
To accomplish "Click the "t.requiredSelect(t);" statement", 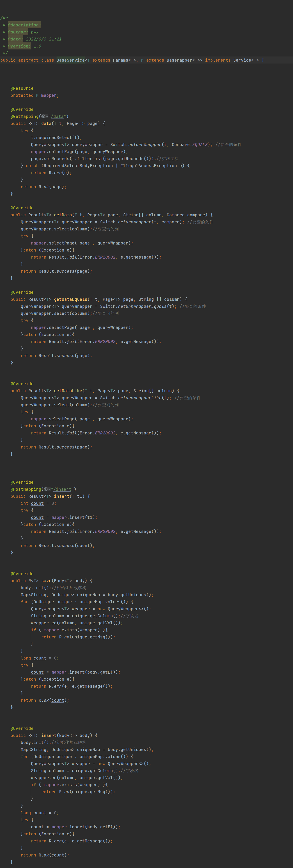I will (56, 137).
